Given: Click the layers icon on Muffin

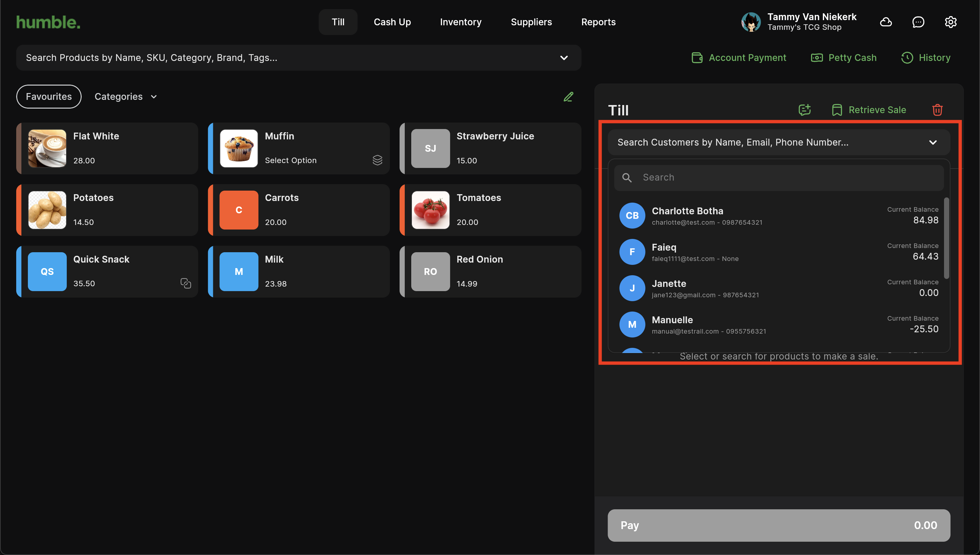Looking at the screenshot, I should (377, 160).
